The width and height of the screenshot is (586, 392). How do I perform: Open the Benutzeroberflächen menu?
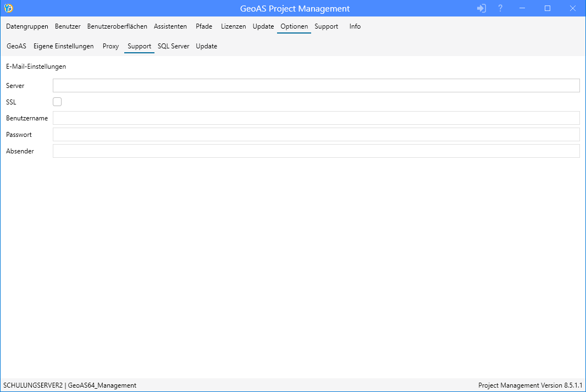(117, 26)
